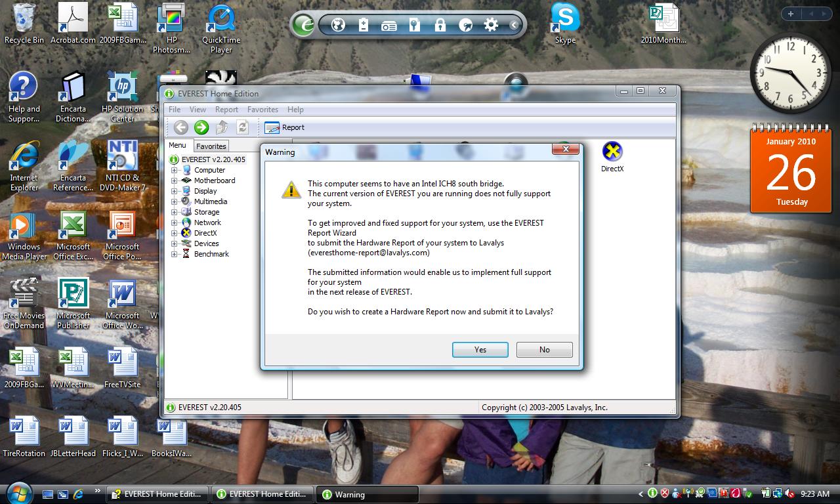Screen dimensions: 840x504
Task: Open the Recycle Bin desktop icon
Action: 24,24
